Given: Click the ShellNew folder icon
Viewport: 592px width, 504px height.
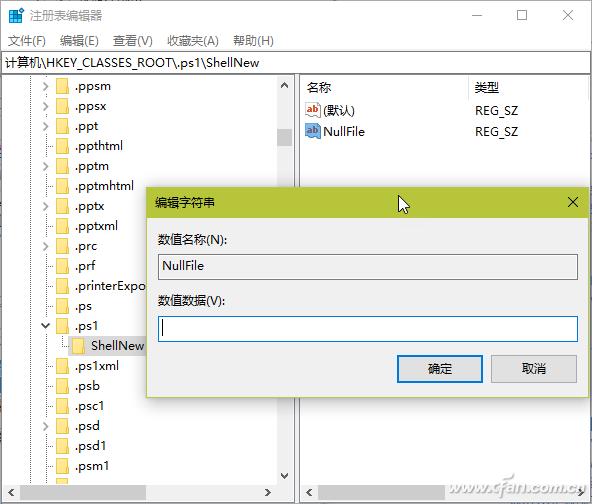Looking at the screenshot, I should (x=78, y=346).
